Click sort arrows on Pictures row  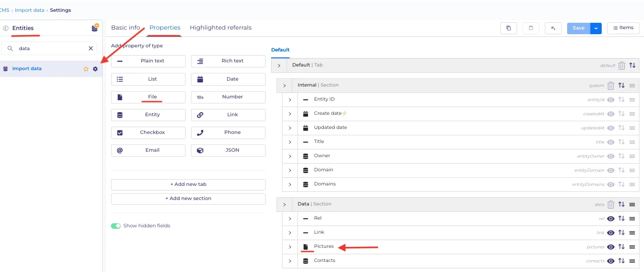(x=621, y=247)
